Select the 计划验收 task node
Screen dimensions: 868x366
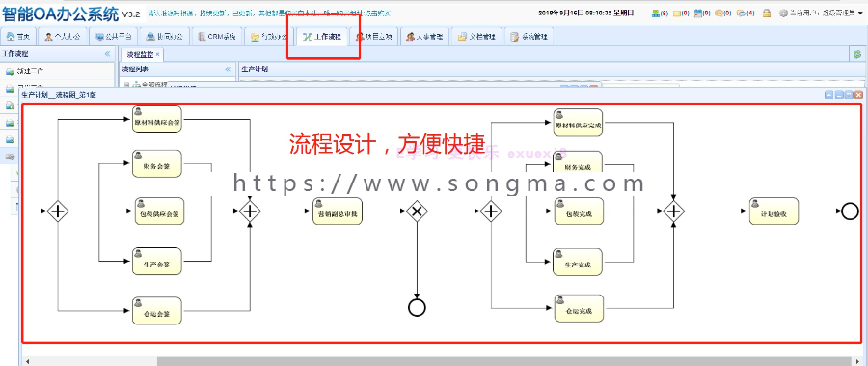(x=774, y=211)
